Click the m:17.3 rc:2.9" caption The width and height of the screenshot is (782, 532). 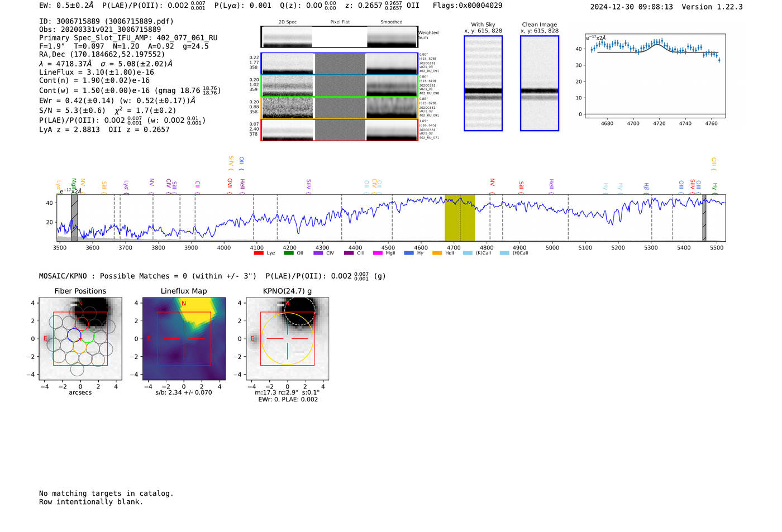click(287, 392)
